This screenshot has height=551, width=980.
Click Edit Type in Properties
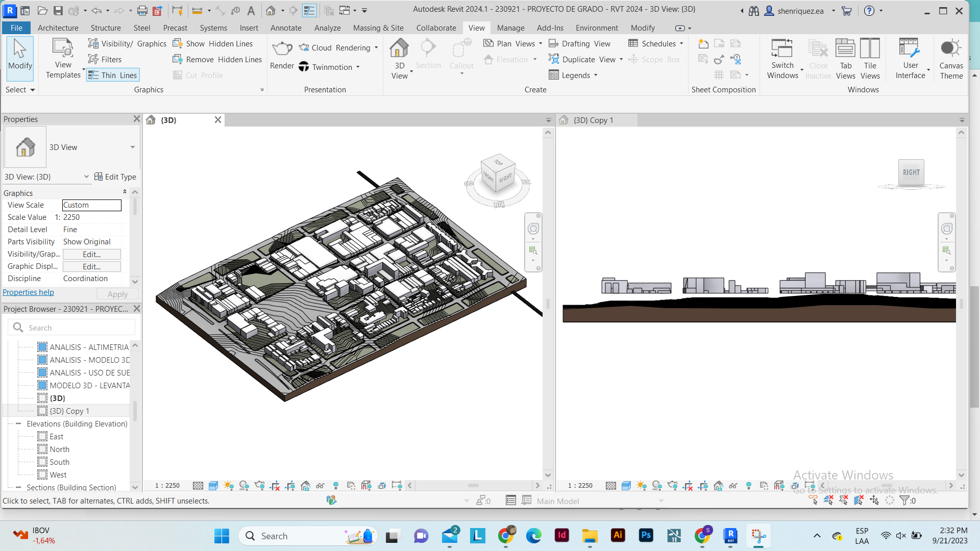(115, 177)
